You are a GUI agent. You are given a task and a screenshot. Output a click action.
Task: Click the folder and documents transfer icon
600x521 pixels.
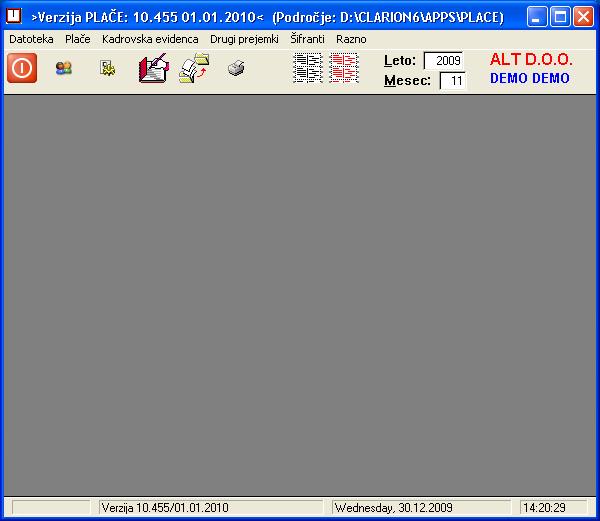tap(194, 68)
